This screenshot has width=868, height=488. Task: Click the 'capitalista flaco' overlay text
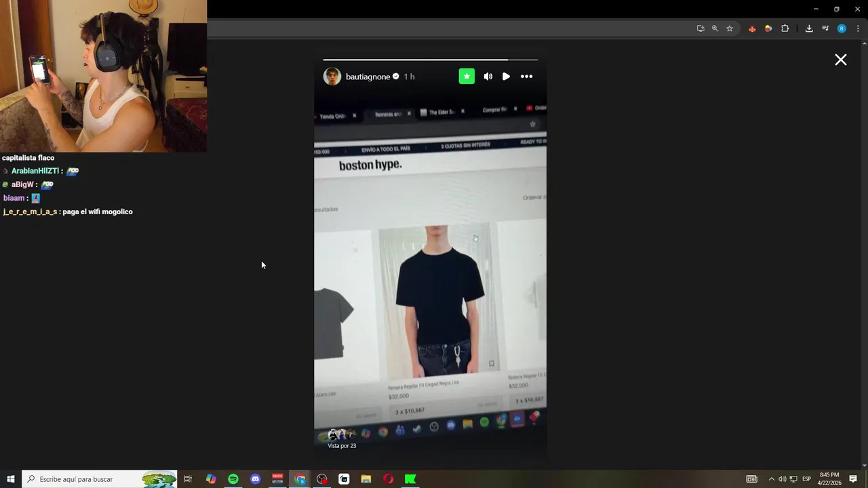(28, 158)
